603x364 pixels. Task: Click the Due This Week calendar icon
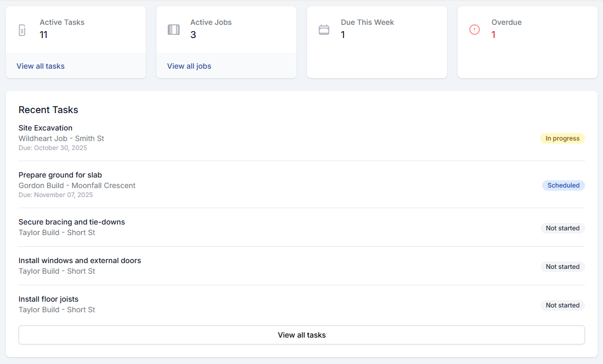tap(324, 30)
